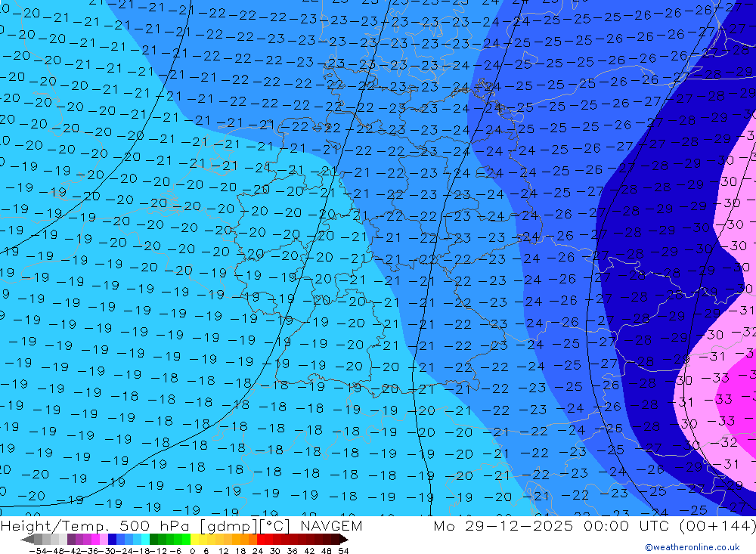The image size is (756, 554).
Task: Click the '-54' legend value
Action: click(38, 551)
